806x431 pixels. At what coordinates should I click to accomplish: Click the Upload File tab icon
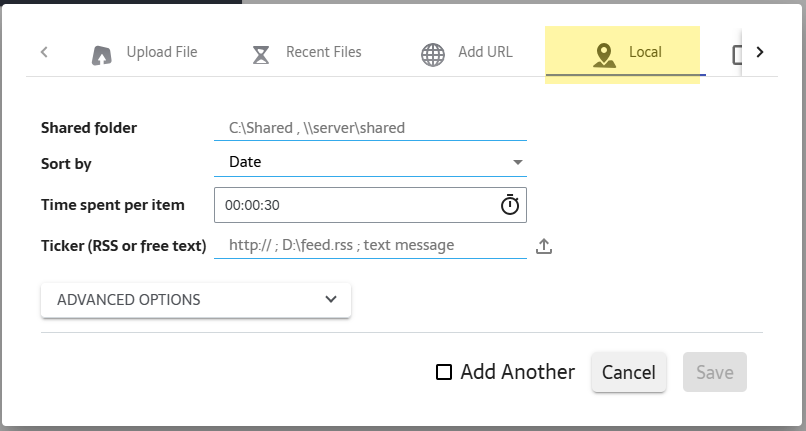click(x=101, y=54)
